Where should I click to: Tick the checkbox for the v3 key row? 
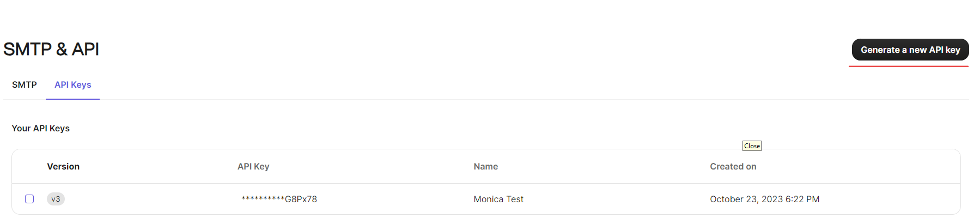tap(29, 199)
